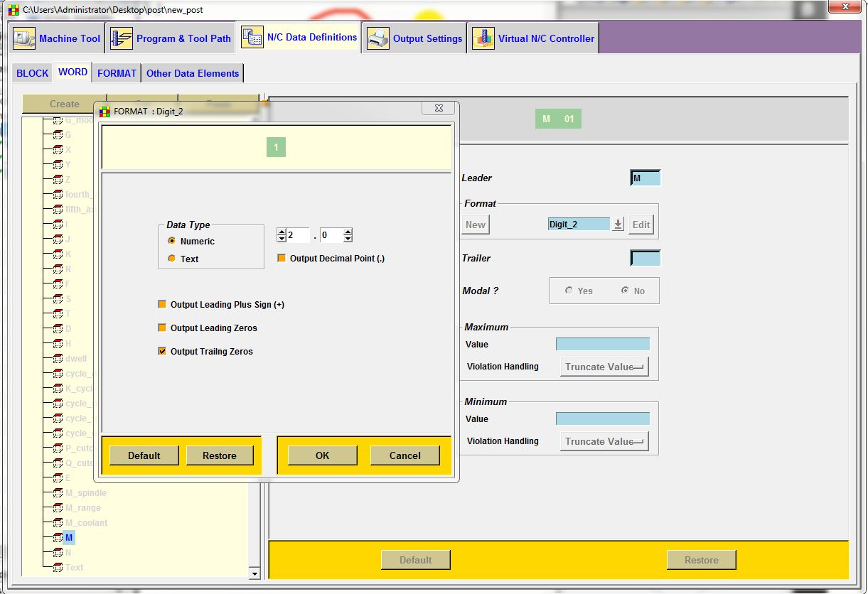
Task: Select the I word icon in tree
Action: [58, 225]
